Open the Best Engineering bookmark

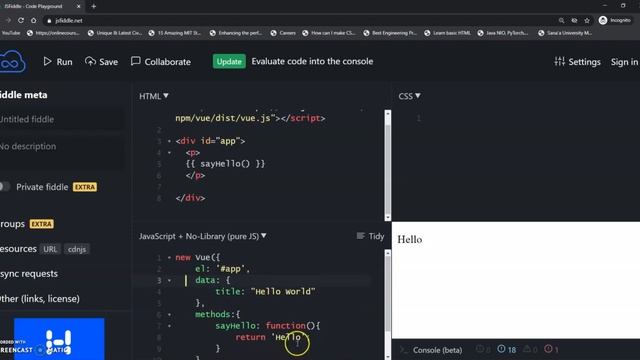pyautogui.click(x=390, y=33)
